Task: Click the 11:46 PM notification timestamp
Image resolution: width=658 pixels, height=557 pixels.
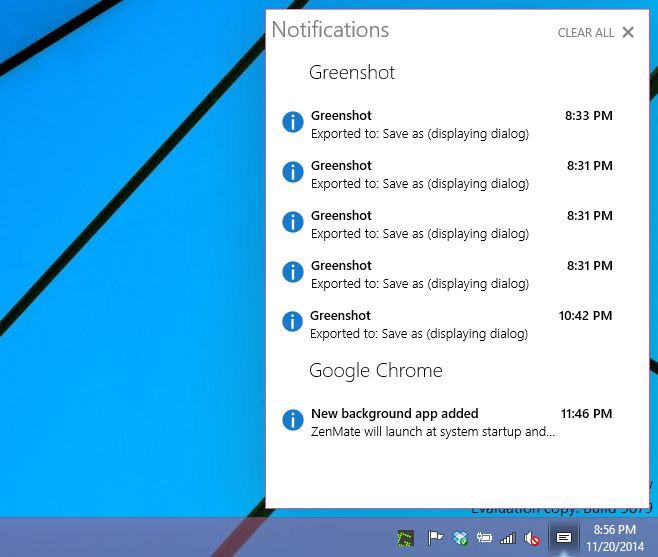Action: coord(586,413)
